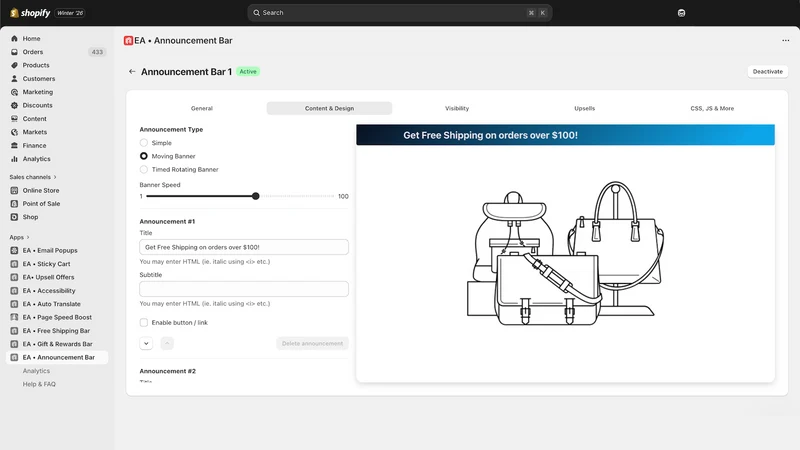Screen dimensions: 800x450
Task: Open the Help & FAQ link
Action: [39, 384]
